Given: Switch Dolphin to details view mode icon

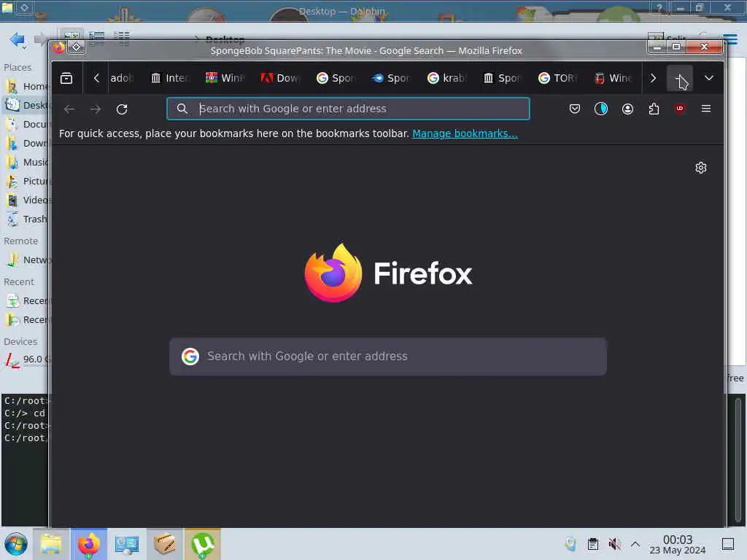Looking at the screenshot, I should tap(122, 38).
